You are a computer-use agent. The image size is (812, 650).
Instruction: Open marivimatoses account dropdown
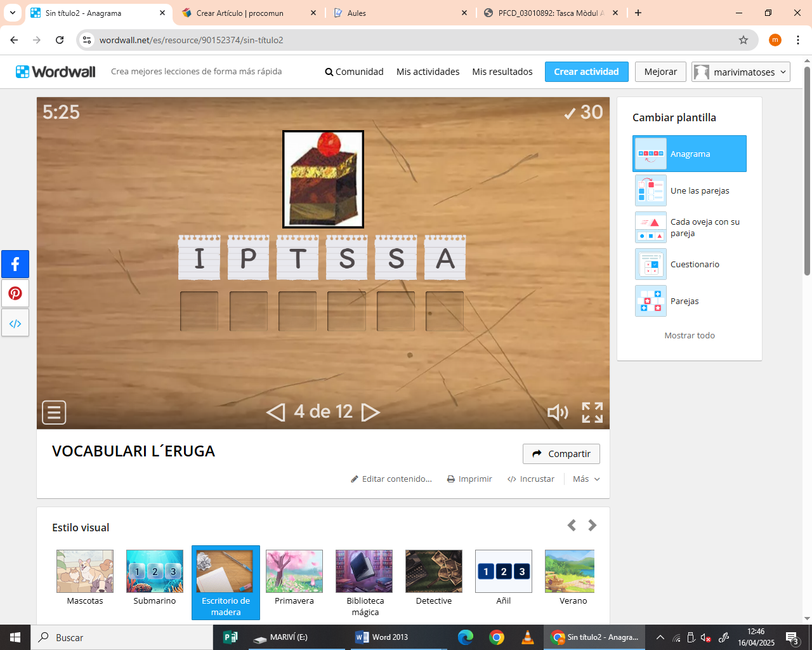(740, 72)
